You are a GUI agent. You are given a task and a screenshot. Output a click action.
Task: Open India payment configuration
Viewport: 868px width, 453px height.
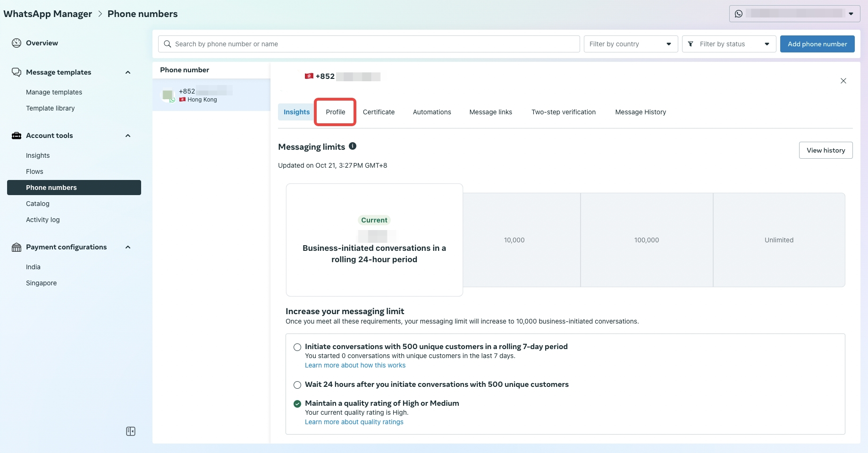coord(33,267)
